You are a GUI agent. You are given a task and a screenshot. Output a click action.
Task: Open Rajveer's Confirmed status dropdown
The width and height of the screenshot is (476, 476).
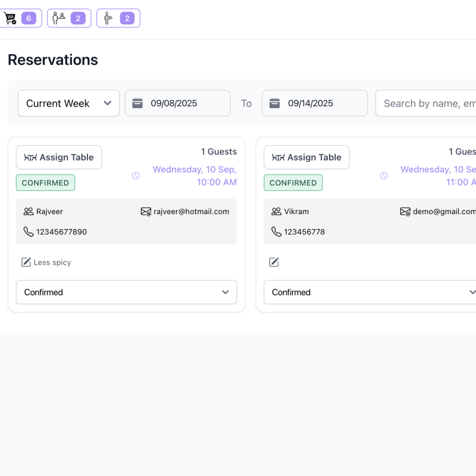[x=126, y=293]
